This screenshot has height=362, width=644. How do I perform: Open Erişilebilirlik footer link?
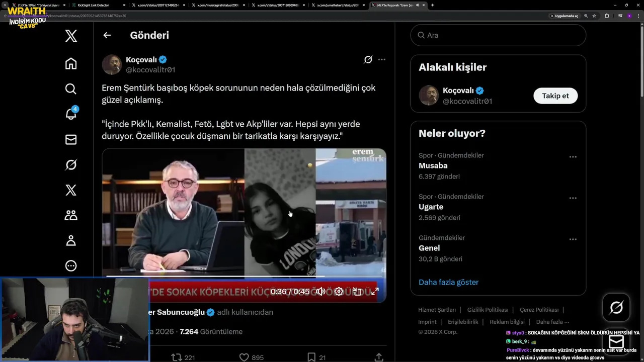click(x=463, y=322)
